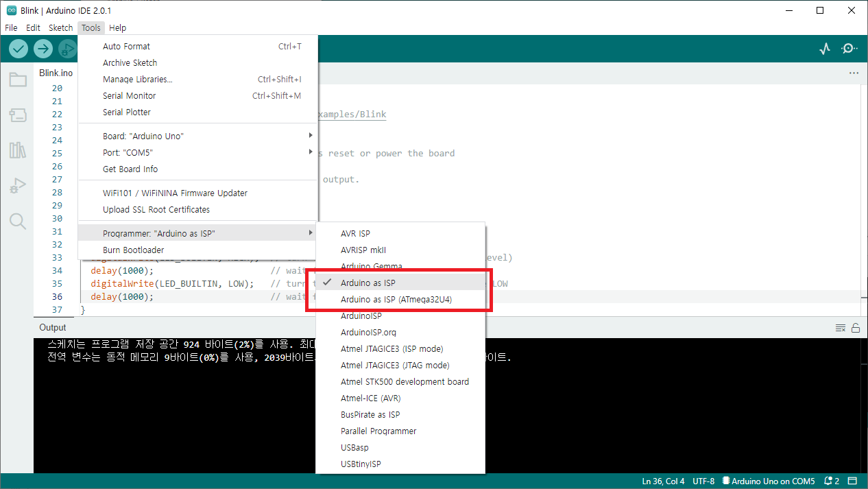868x489 pixels.
Task: Select USBasp programmer
Action: 400,448
